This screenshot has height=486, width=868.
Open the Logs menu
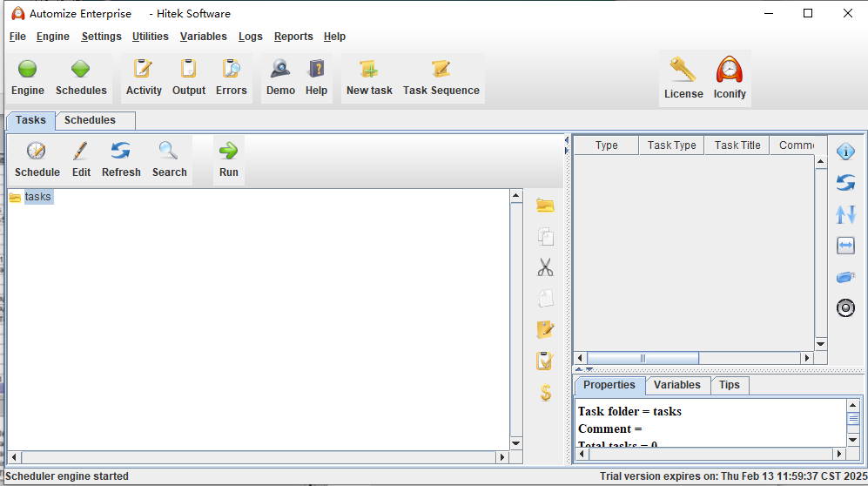(x=250, y=37)
